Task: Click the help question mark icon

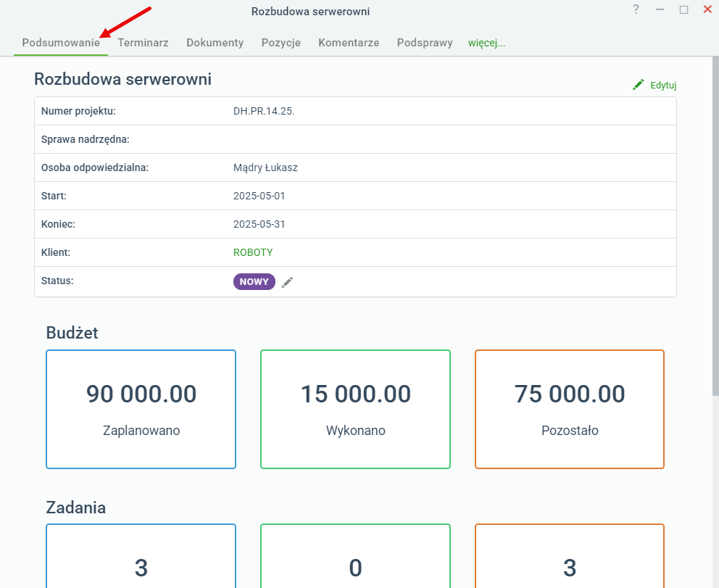Action: (x=636, y=9)
